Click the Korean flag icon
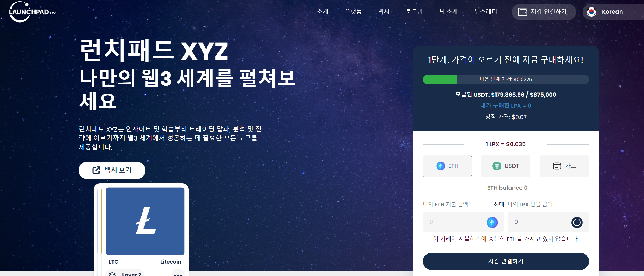This screenshot has width=644, height=276. (592, 12)
